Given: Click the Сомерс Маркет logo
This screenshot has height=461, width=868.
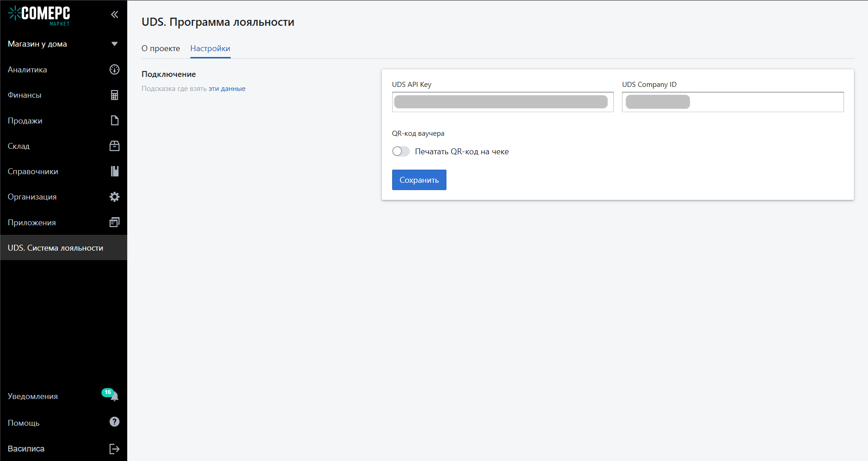Looking at the screenshot, I should [x=39, y=15].
